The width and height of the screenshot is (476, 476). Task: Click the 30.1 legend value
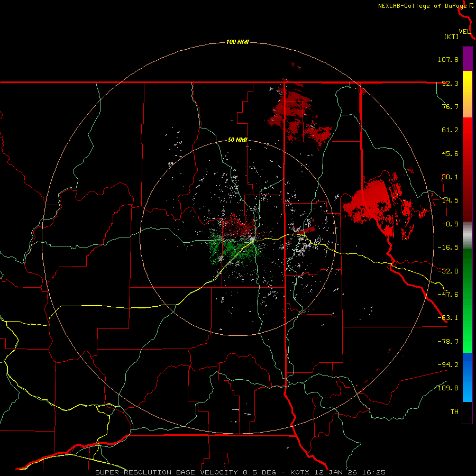pyautogui.click(x=450, y=177)
